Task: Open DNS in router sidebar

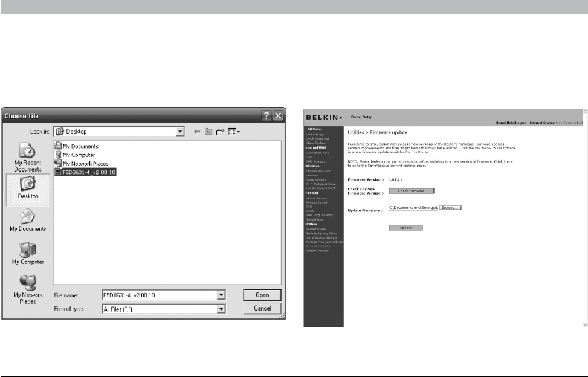Action: pyautogui.click(x=309, y=157)
